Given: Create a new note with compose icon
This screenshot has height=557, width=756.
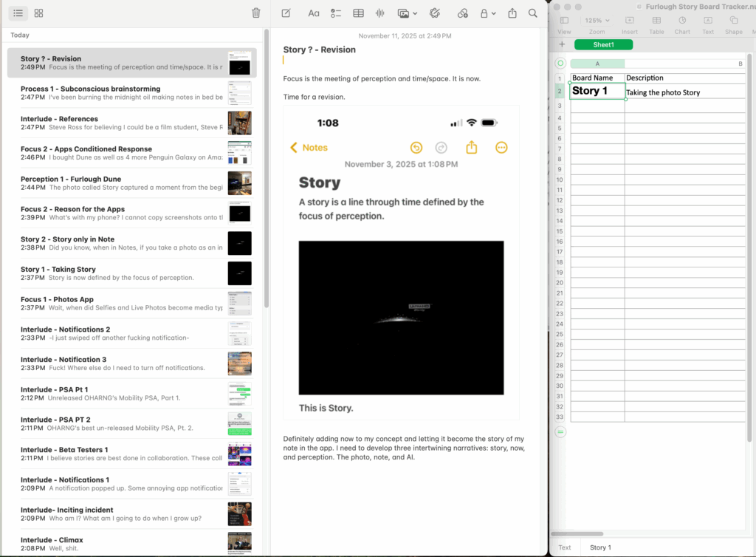Looking at the screenshot, I should pyautogui.click(x=286, y=13).
